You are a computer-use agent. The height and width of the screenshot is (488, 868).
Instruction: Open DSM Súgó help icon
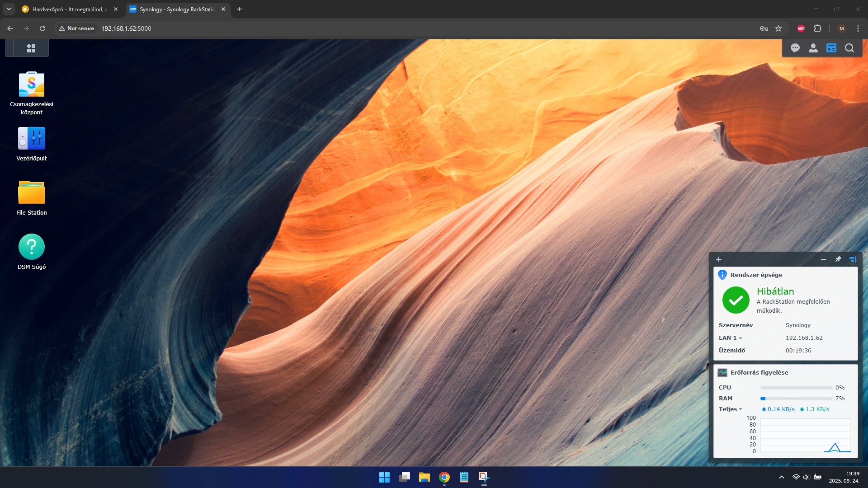[31, 247]
